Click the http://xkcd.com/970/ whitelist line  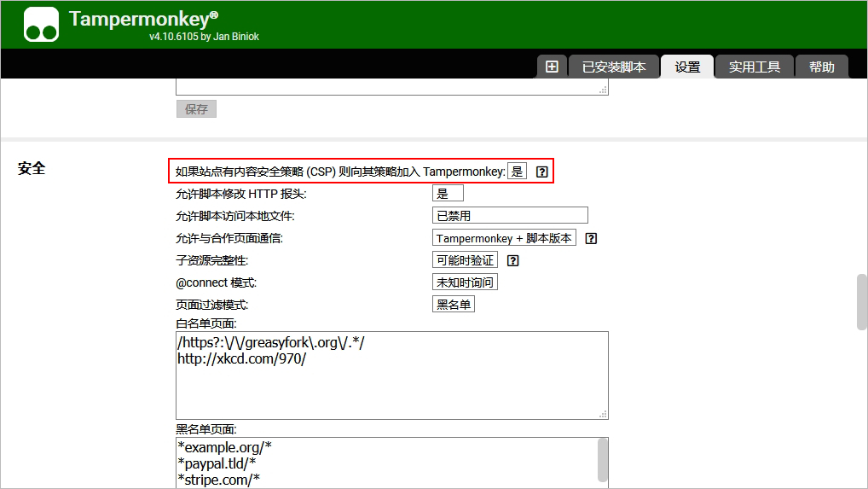[x=242, y=359]
